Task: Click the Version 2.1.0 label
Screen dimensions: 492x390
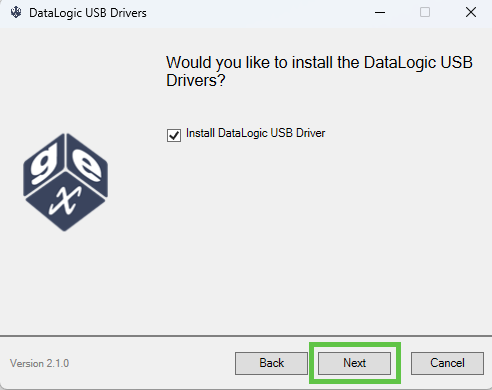Action: point(39,363)
